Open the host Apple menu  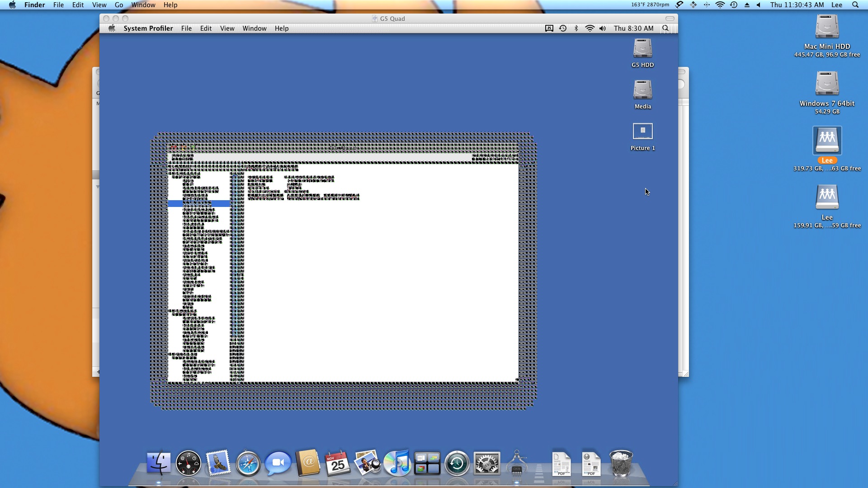pos(12,5)
